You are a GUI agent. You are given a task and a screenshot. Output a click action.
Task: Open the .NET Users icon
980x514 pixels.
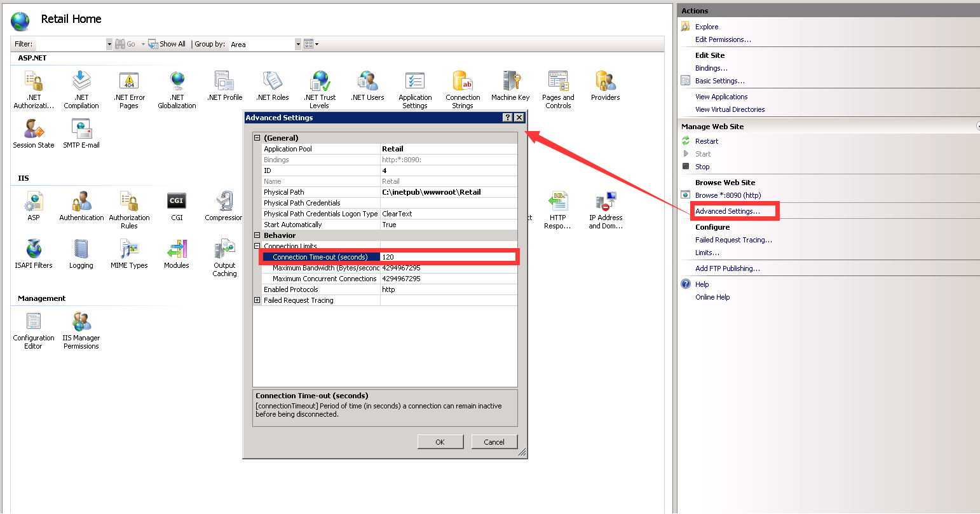pos(367,85)
